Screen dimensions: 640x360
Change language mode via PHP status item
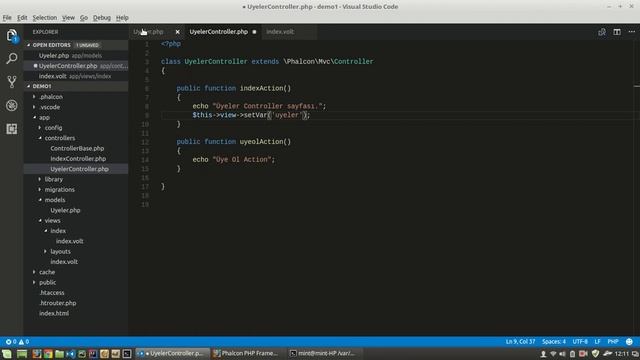pos(613,342)
